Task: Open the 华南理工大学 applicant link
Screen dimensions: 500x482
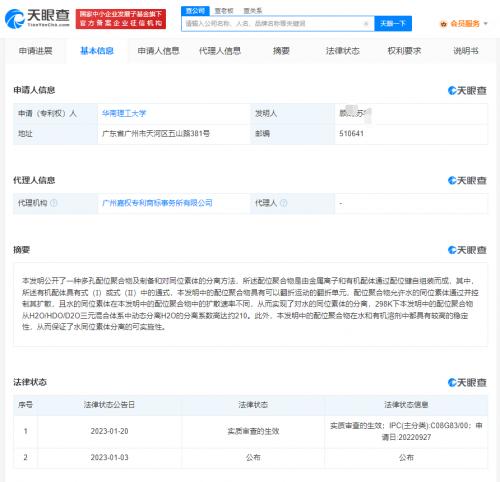Action: pyautogui.click(x=124, y=114)
